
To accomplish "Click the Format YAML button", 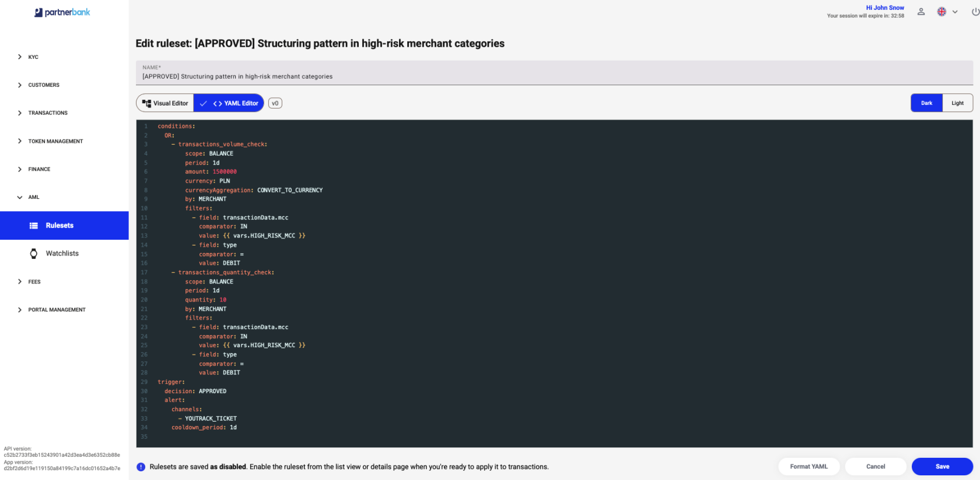I will [808, 467].
